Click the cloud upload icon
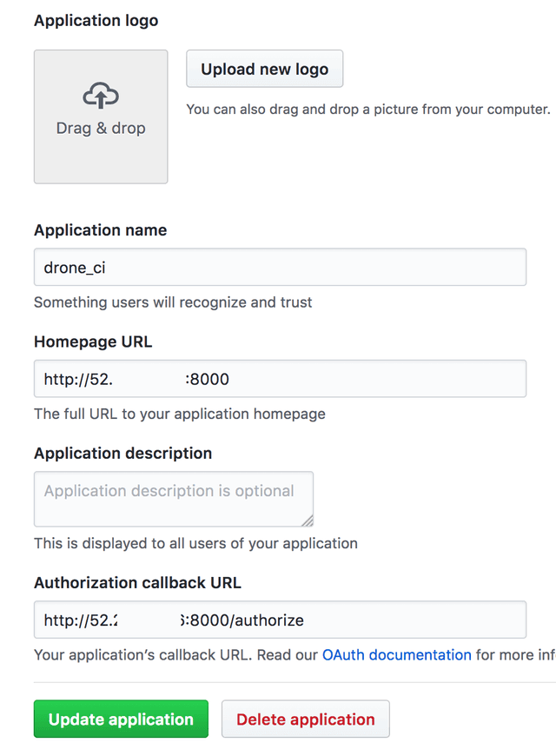The height and width of the screenshot is (756, 556). [x=100, y=96]
